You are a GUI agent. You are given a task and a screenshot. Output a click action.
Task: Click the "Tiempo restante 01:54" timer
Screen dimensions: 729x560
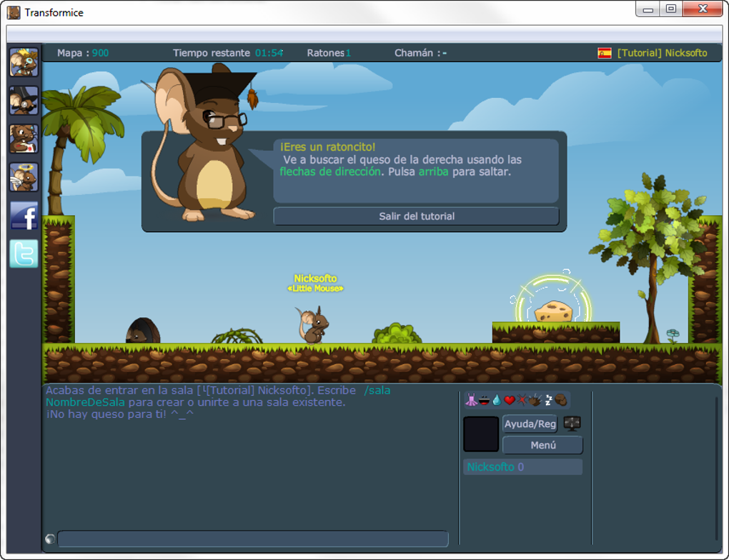228,53
